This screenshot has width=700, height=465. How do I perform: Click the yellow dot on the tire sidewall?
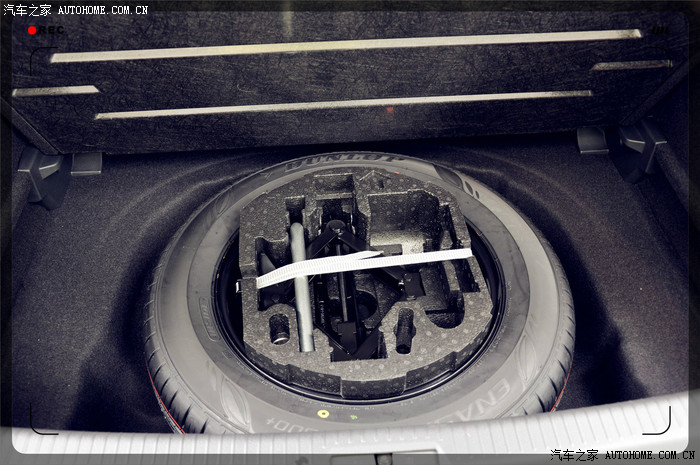[323, 413]
